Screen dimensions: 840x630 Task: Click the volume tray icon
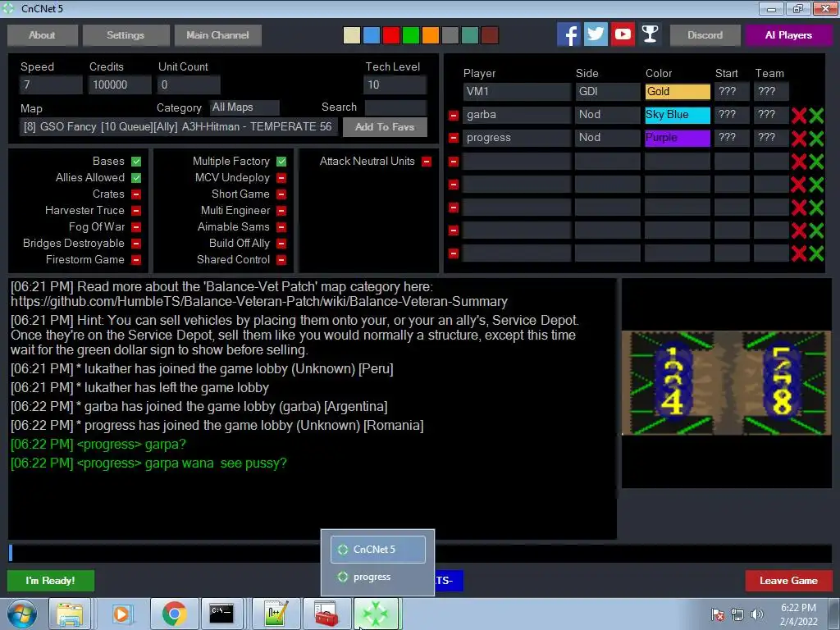point(757,614)
